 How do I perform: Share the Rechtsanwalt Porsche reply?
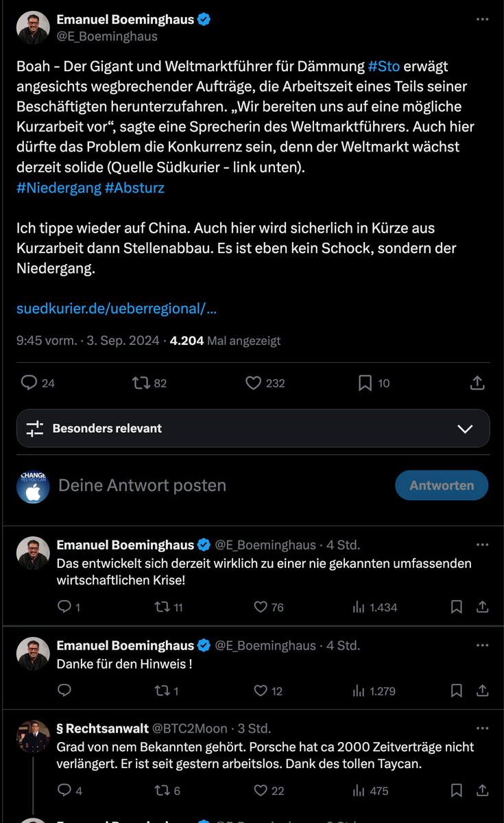point(483,791)
